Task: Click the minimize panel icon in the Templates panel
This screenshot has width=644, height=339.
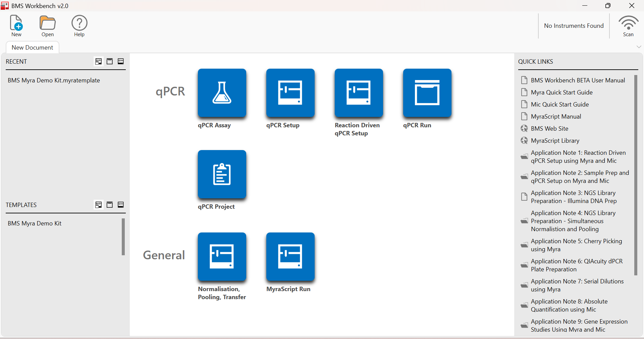Action: 121,205
